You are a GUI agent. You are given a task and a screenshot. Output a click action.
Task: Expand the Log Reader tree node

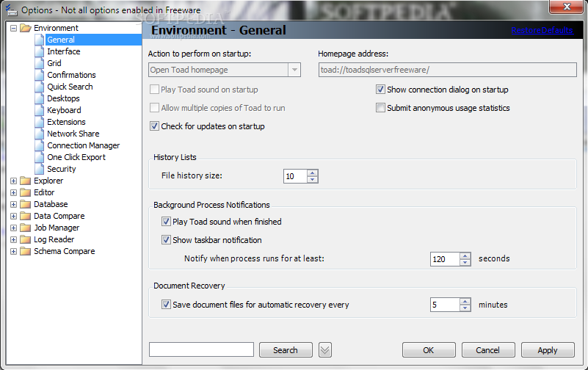coord(13,239)
